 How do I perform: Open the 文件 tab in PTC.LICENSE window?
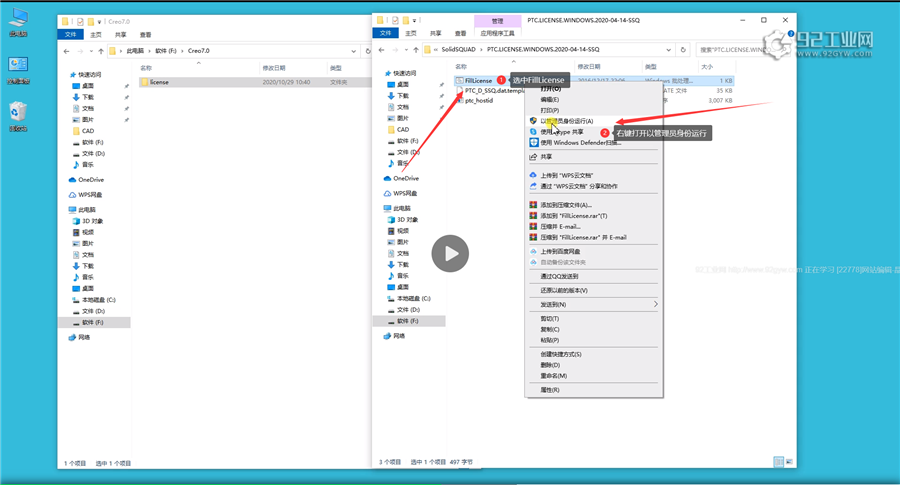coord(386,33)
